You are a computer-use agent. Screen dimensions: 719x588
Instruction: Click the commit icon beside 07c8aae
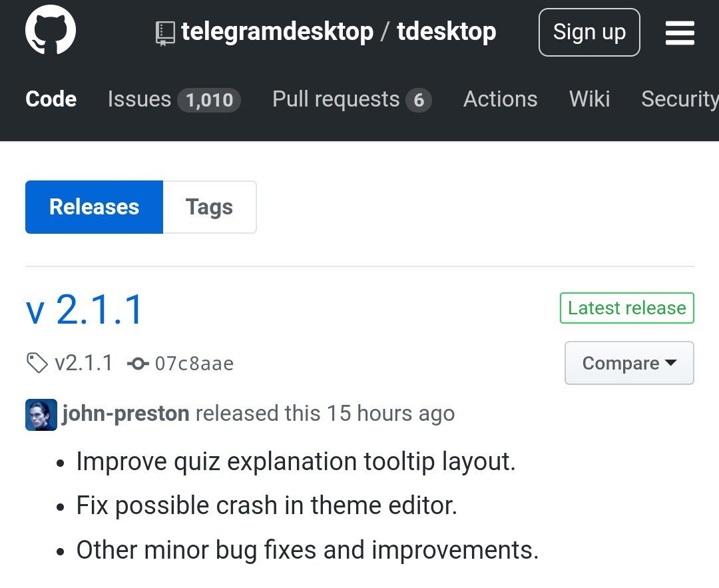(138, 364)
